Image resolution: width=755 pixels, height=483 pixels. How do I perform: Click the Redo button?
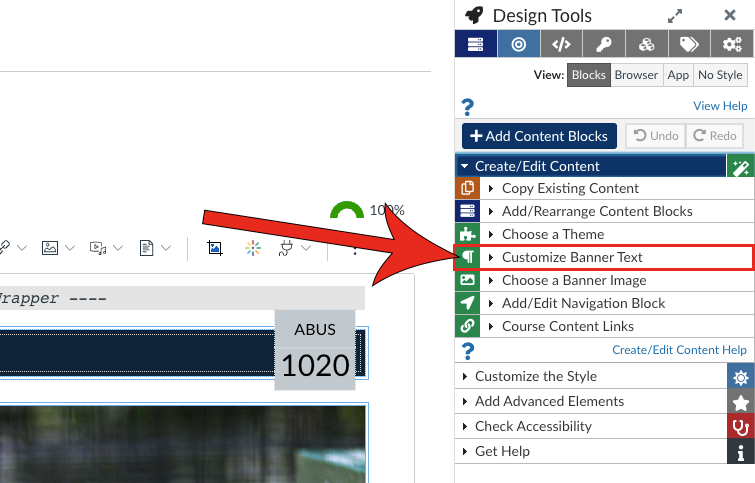coord(715,136)
